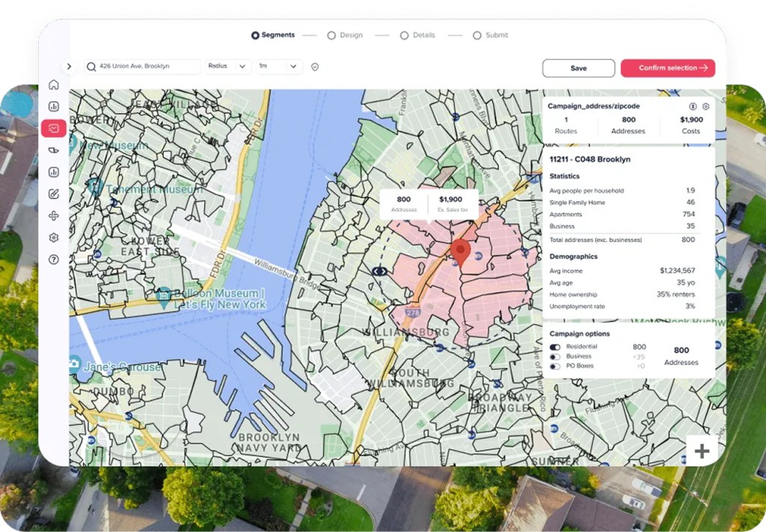Open the pinwheel integrations icon in the sidebar
766x532 pixels.
point(54,215)
